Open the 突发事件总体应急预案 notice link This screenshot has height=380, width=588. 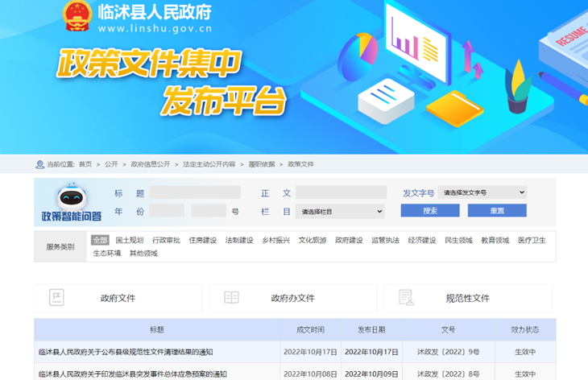pos(132,374)
